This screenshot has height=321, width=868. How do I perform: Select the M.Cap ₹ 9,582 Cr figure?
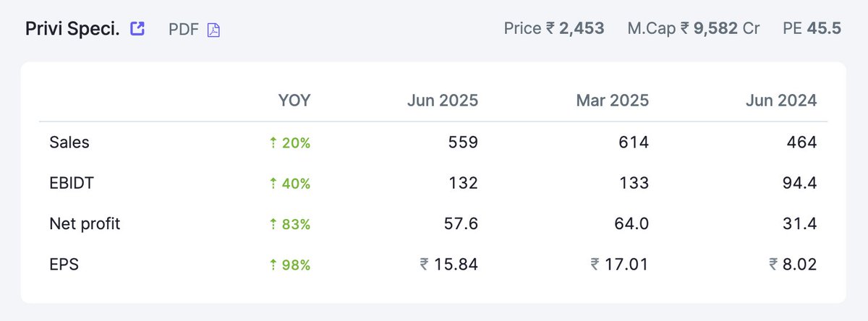tap(694, 29)
